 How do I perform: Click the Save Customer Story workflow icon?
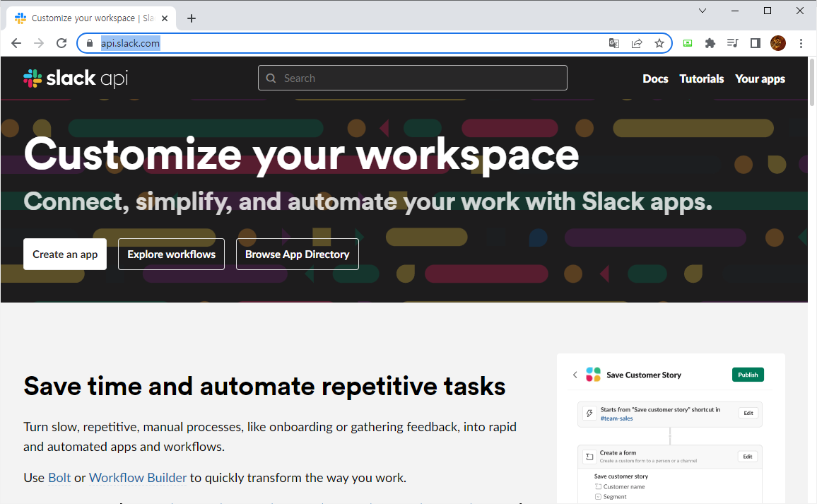tap(593, 374)
